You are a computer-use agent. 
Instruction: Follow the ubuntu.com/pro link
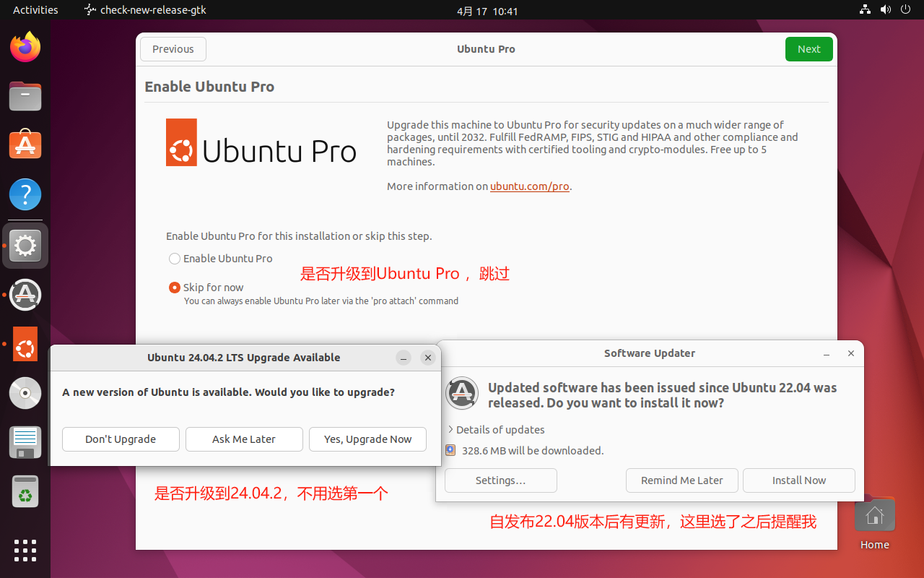(x=529, y=186)
